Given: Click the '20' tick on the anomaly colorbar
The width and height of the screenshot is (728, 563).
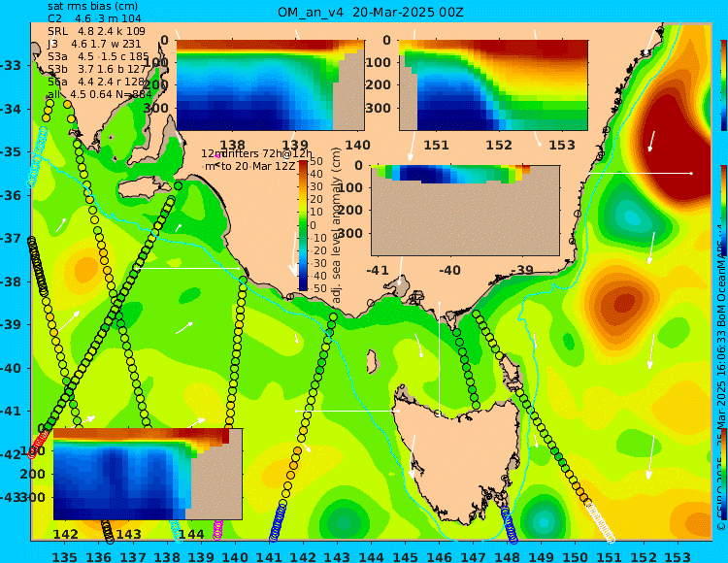Looking at the screenshot, I should pos(316,200).
